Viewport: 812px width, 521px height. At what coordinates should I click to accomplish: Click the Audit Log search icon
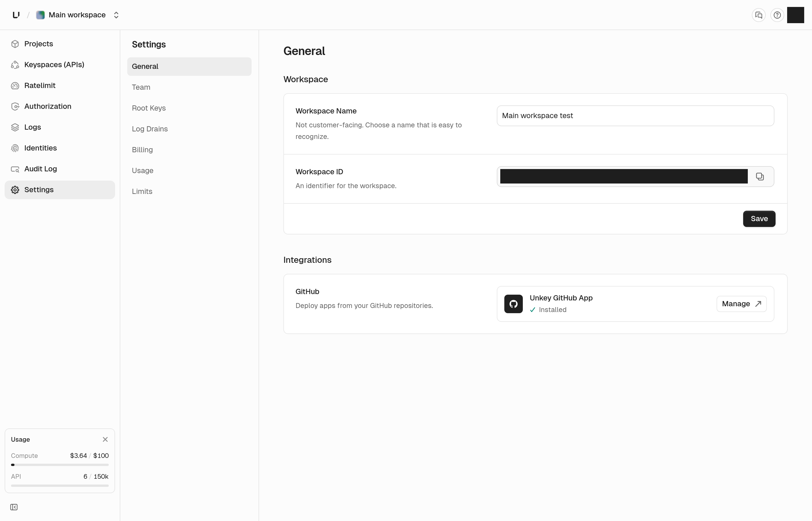tap(15, 169)
